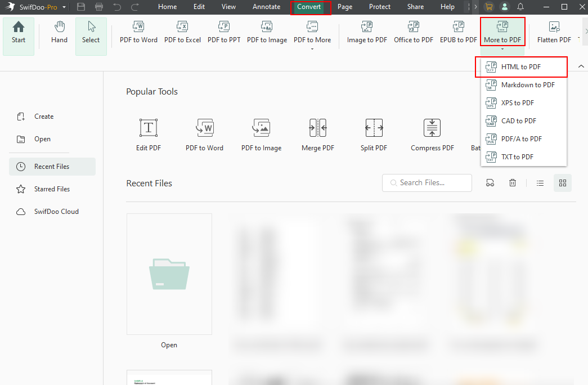Switch to the Annotate tab
The image size is (588, 385).
pyautogui.click(x=266, y=7)
